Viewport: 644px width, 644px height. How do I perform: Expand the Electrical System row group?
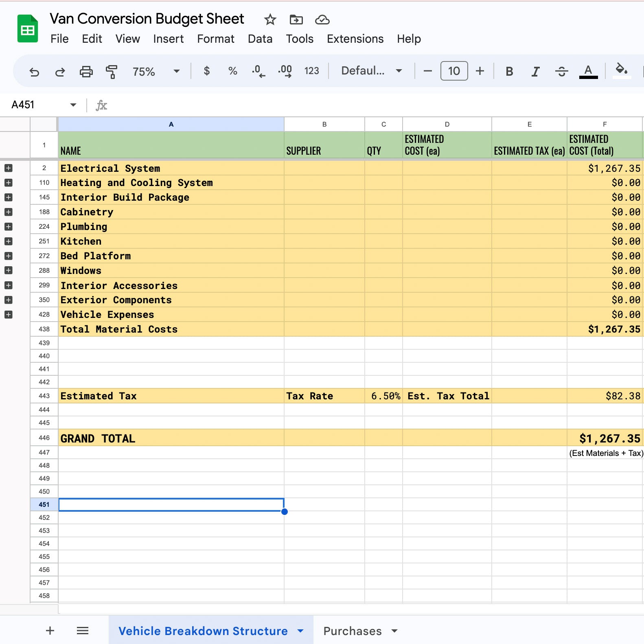(8, 168)
